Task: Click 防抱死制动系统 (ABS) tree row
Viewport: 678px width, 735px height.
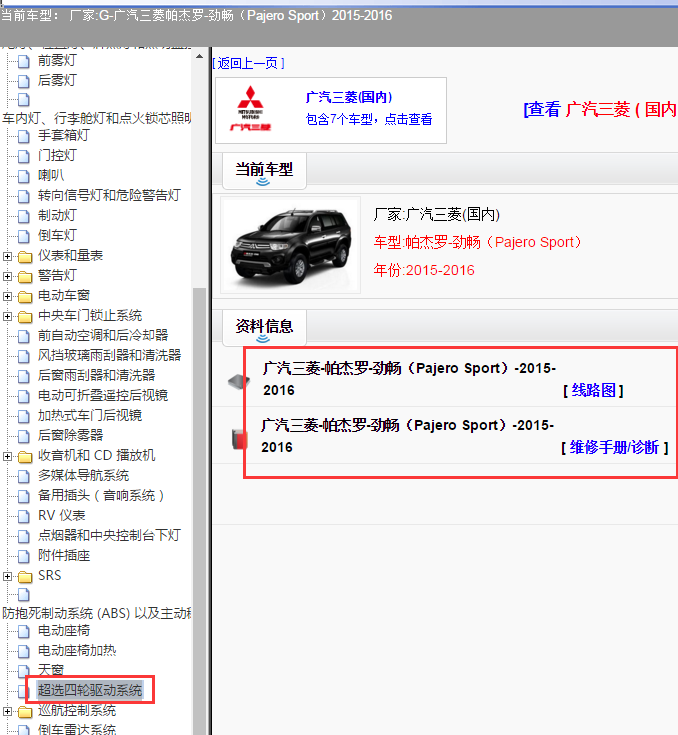Action: (96, 614)
